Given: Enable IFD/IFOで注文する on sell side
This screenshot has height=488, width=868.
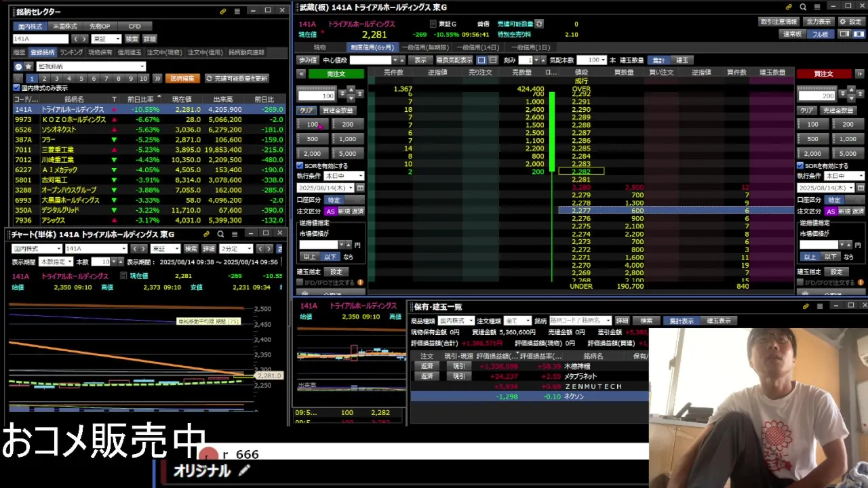Looking at the screenshot, I should (x=300, y=283).
